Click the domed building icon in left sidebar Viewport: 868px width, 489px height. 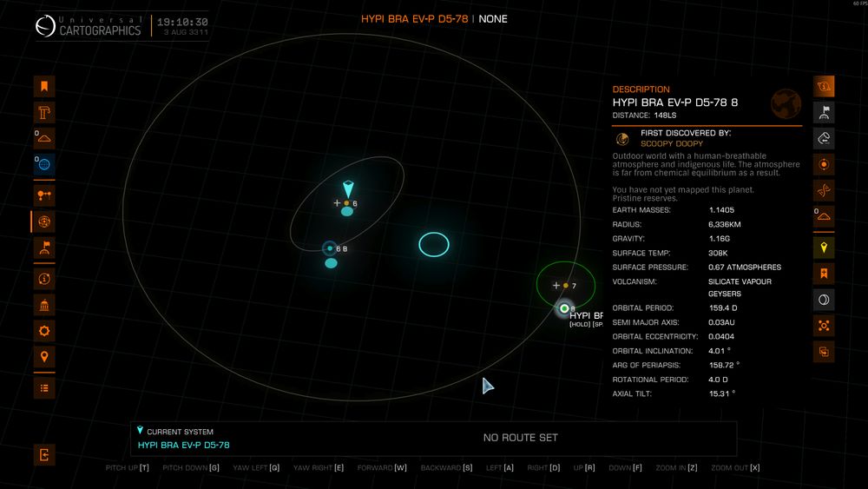click(44, 305)
